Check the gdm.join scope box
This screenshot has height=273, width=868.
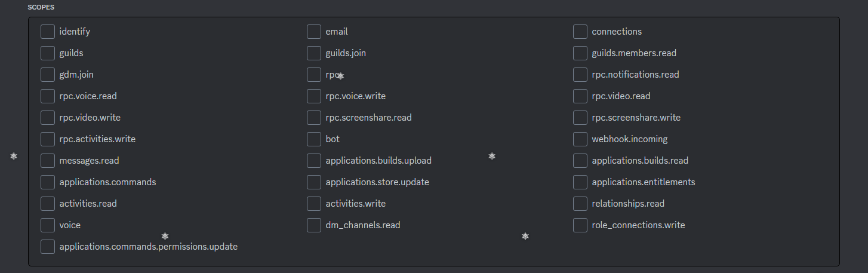[x=48, y=75]
